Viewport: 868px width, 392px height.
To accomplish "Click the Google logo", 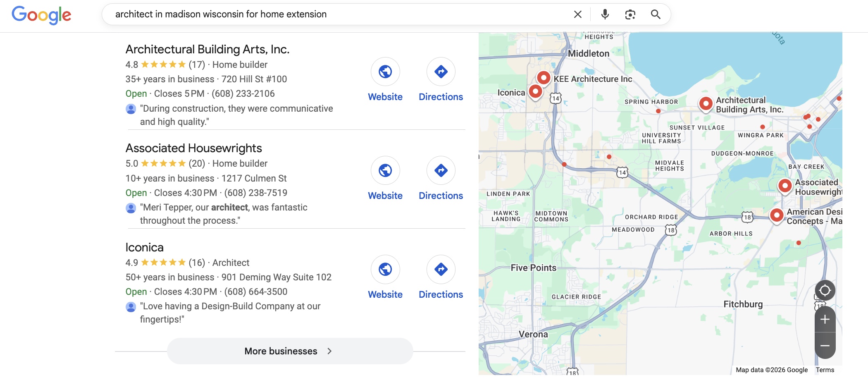I will (x=41, y=15).
